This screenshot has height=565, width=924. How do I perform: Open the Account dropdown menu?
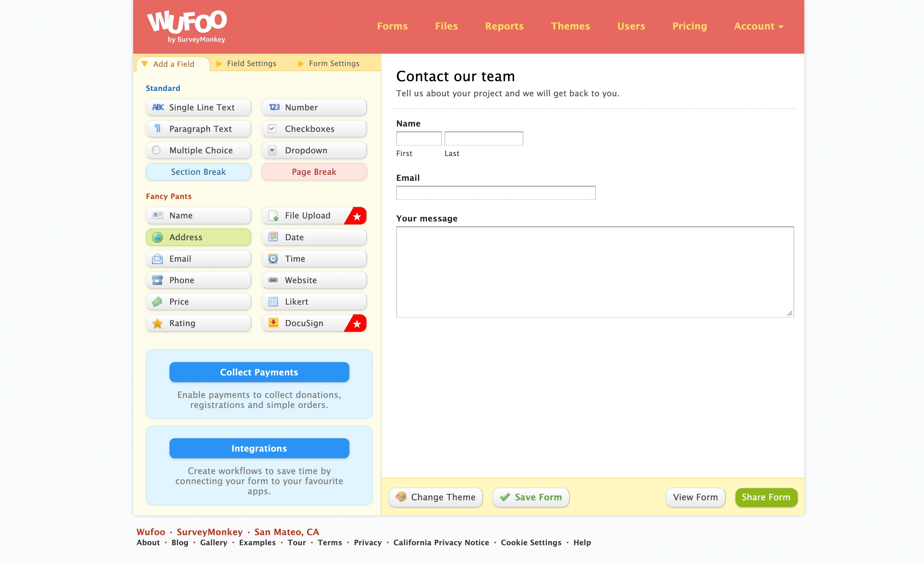pyautogui.click(x=759, y=26)
